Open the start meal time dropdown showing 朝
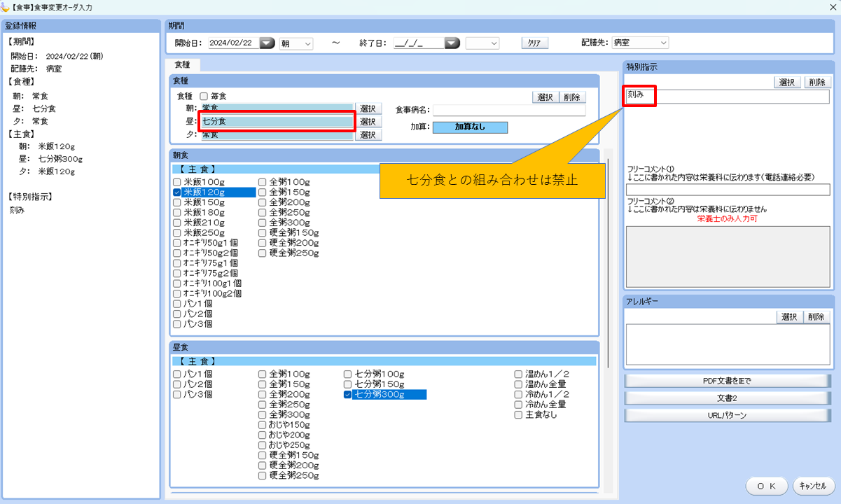The image size is (841, 504). tap(296, 43)
